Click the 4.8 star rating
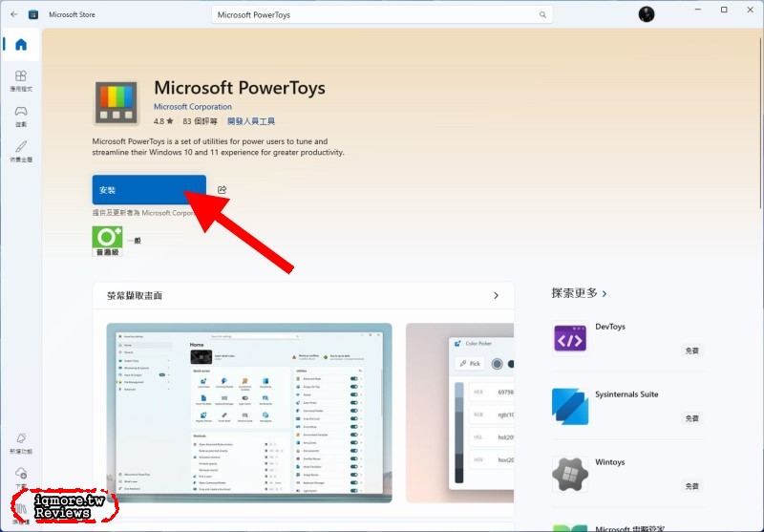This screenshot has height=532, width=764. click(x=163, y=121)
